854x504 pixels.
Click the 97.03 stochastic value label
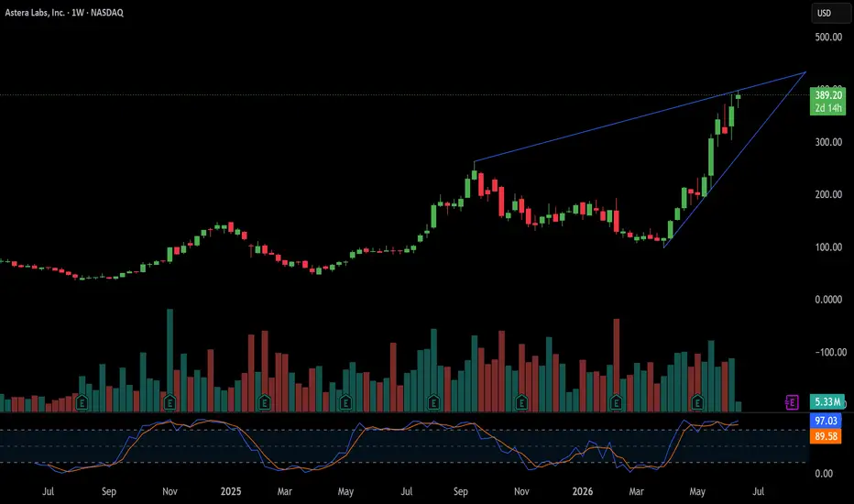(826, 421)
